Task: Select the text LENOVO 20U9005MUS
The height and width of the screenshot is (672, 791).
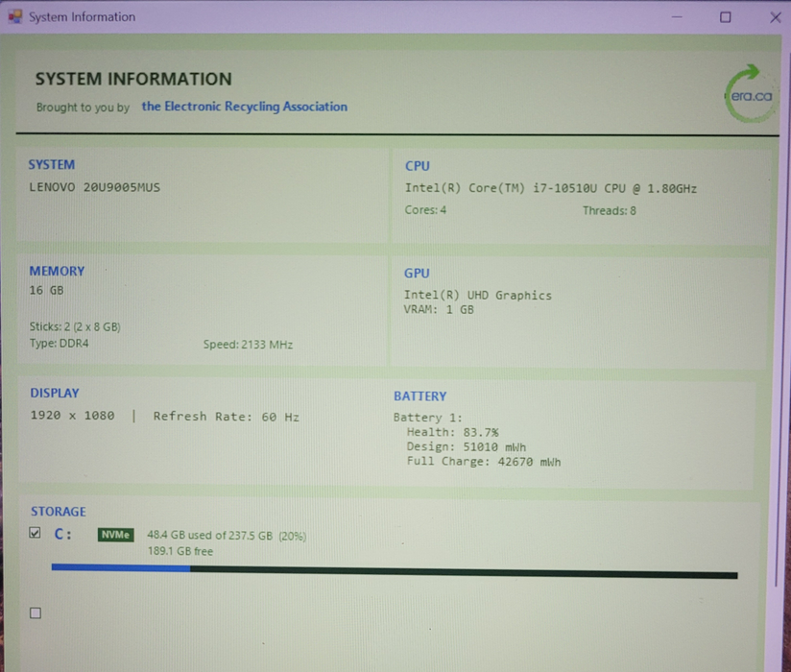Action: coord(94,187)
